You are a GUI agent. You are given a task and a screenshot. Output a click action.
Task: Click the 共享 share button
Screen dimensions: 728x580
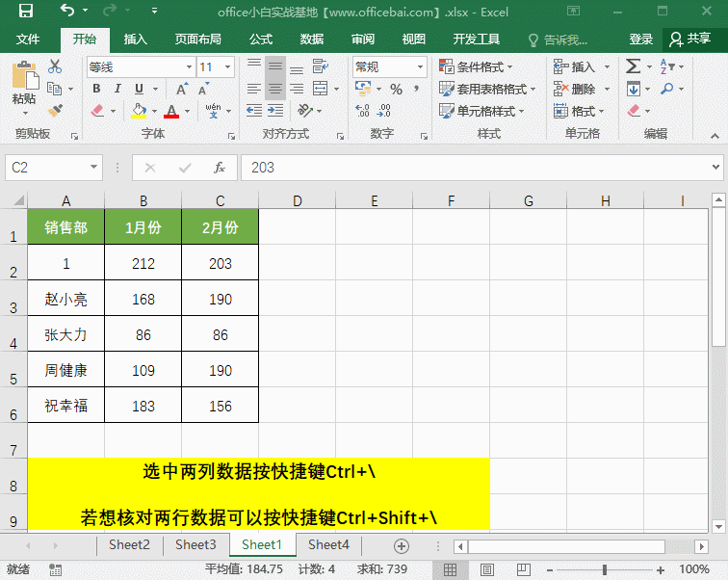pyautogui.click(x=690, y=40)
